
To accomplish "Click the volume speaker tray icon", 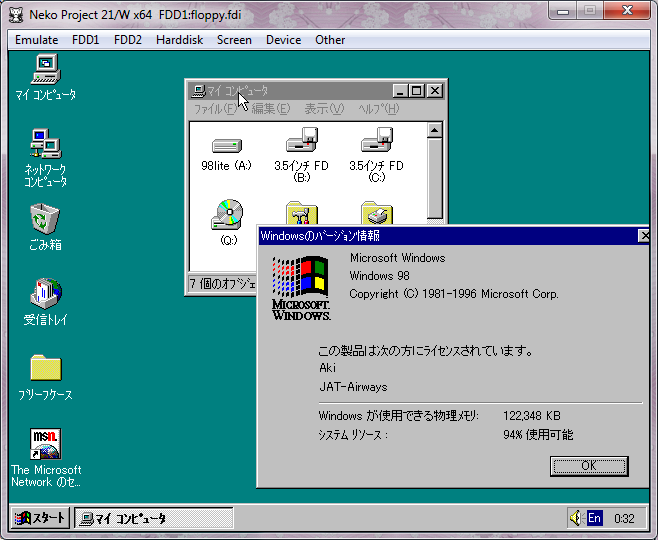I will pyautogui.click(x=575, y=518).
